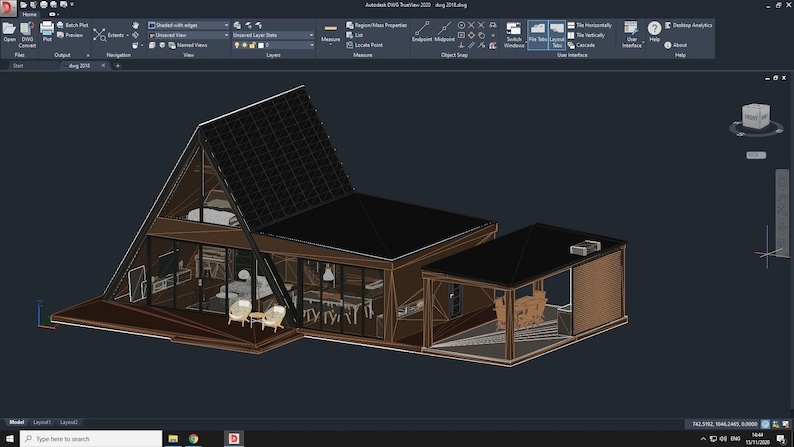Click the Windows taskbar search box
Screen dimensions: 794x447
[x=91, y=439]
